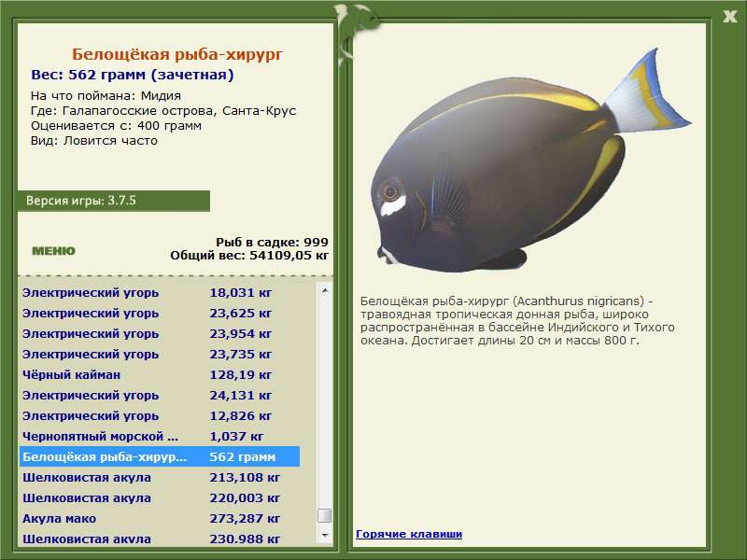This screenshot has height=560, width=747.
Task: Select Шелковистая акула 220,003 кг row
Action: pos(160,497)
